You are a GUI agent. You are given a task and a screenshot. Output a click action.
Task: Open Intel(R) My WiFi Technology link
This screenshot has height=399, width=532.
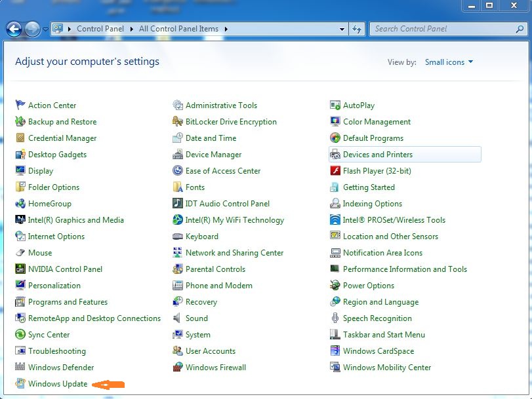tap(234, 219)
